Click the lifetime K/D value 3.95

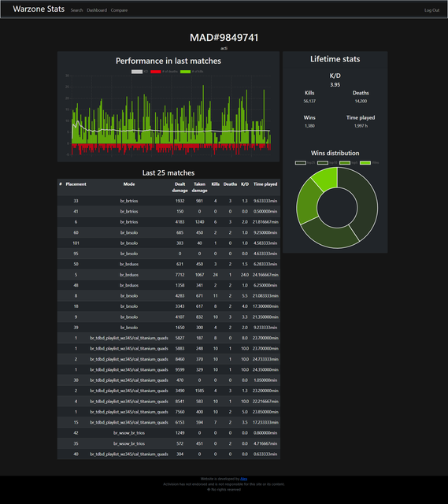[335, 85]
